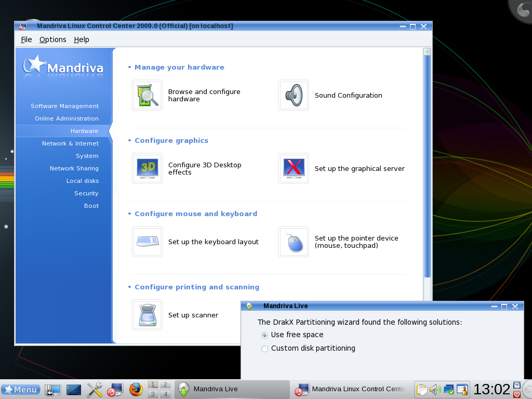Go to Network & Internet section
The width and height of the screenshot is (532, 399).
[x=70, y=143]
